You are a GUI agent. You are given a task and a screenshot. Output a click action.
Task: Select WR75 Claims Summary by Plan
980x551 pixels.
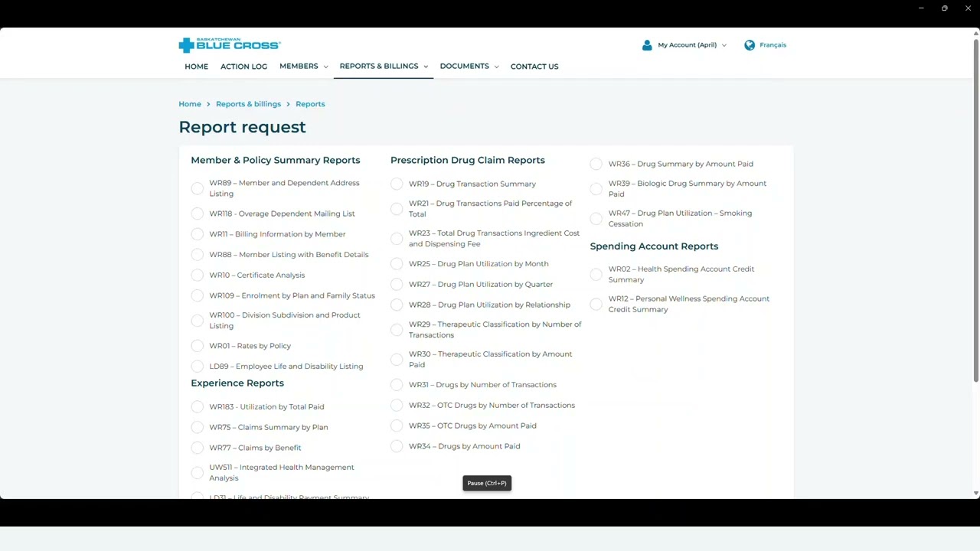(198, 427)
